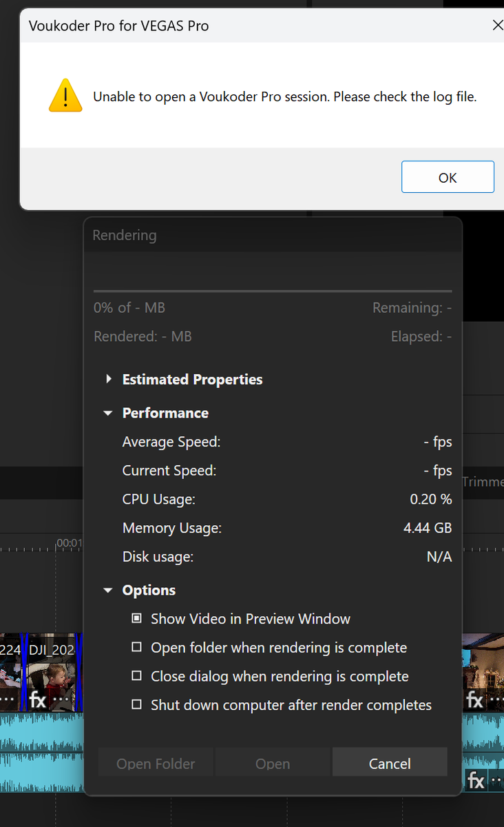Check Close dialog when rendering is complete

pos(137,677)
